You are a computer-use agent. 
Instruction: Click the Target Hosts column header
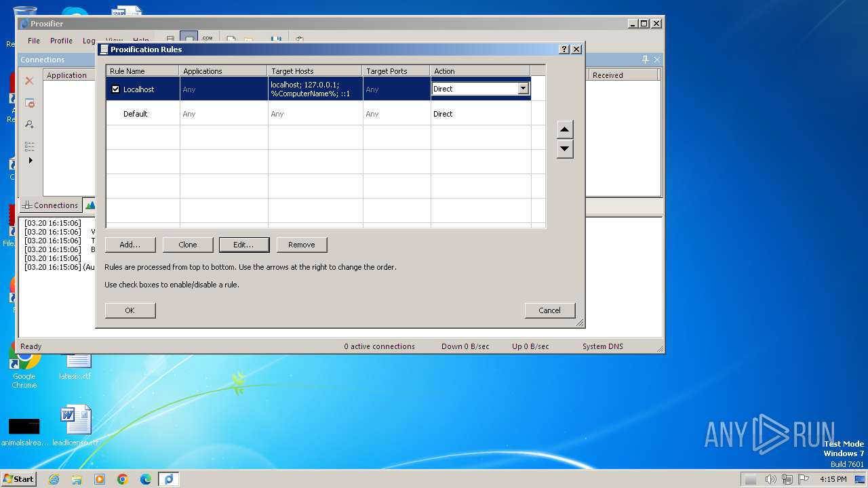pos(315,70)
